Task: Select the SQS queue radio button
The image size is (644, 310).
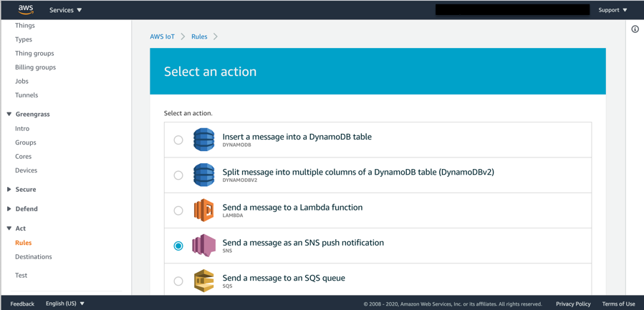Action: [178, 281]
